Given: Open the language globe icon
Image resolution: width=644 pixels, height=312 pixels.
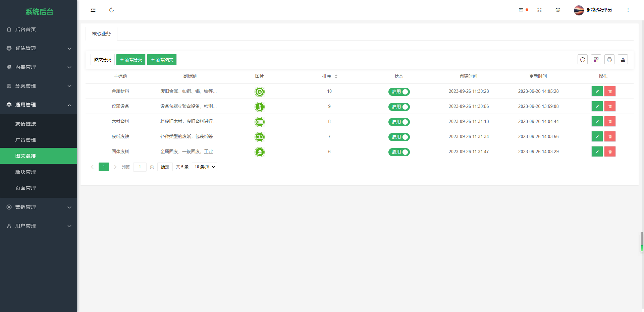Looking at the screenshot, I should click(x=558, y=10).
